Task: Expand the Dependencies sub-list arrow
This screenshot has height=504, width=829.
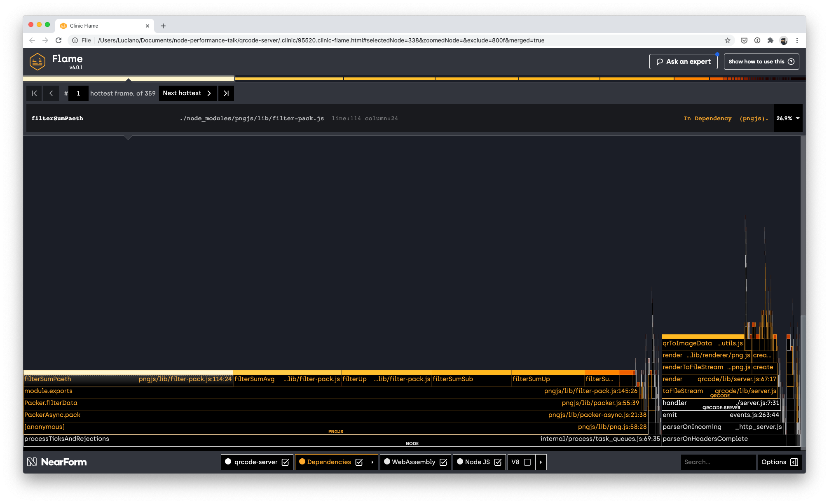Action: (x=372, y=462)
